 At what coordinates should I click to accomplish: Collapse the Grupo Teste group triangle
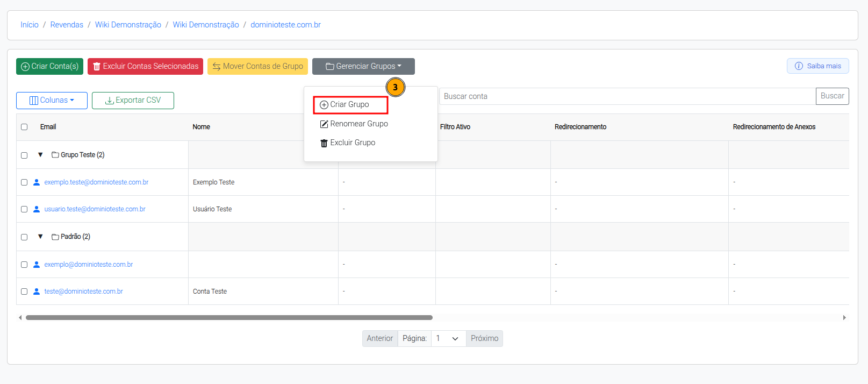(40, 155)
